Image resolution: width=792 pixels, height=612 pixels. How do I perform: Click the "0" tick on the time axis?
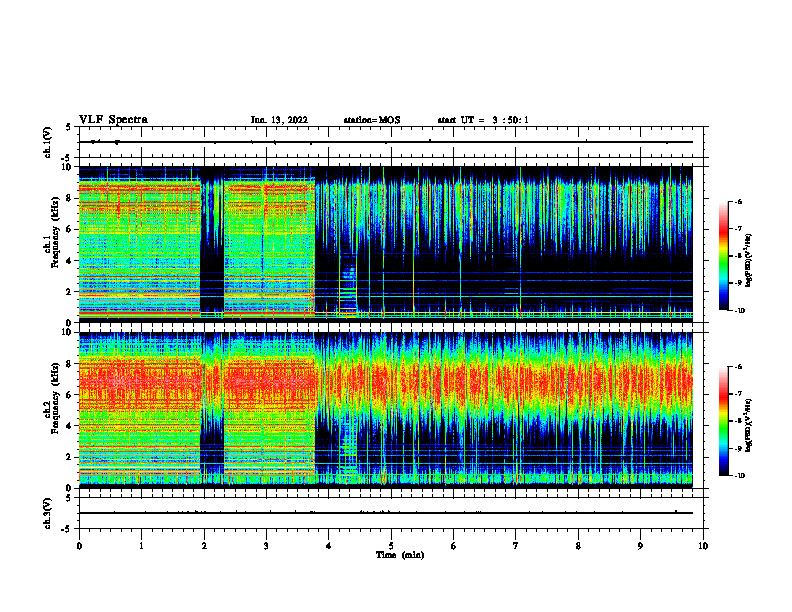pos(79,546)
